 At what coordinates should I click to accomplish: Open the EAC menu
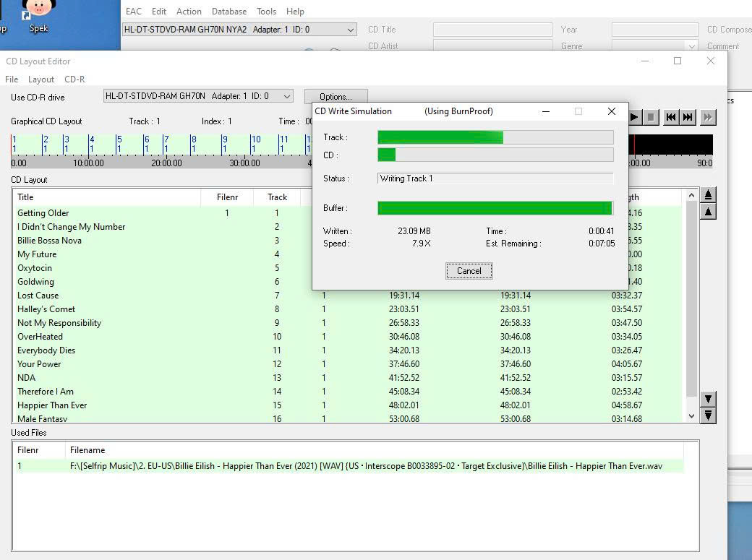coord(133,12)
